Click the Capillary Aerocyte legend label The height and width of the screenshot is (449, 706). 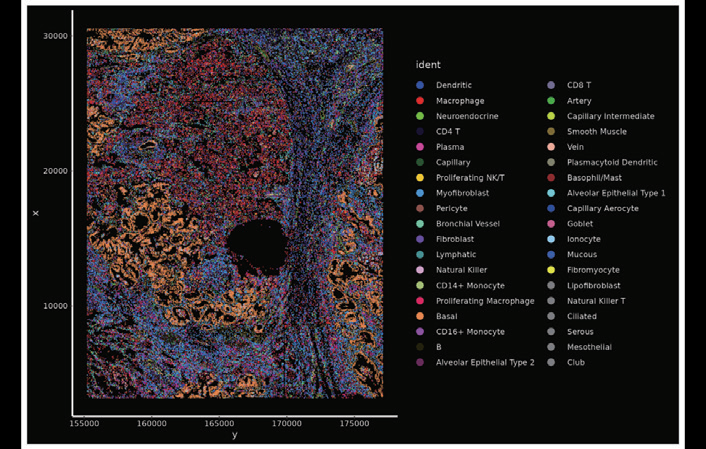point(604,208)
